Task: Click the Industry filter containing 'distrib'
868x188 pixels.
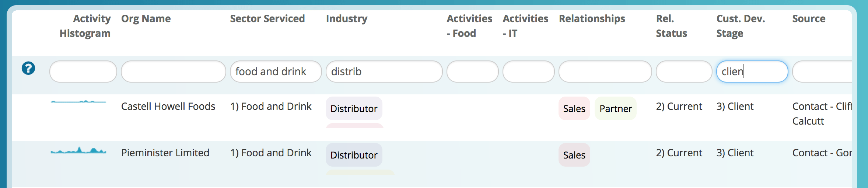Action: [x=384, y=72]
